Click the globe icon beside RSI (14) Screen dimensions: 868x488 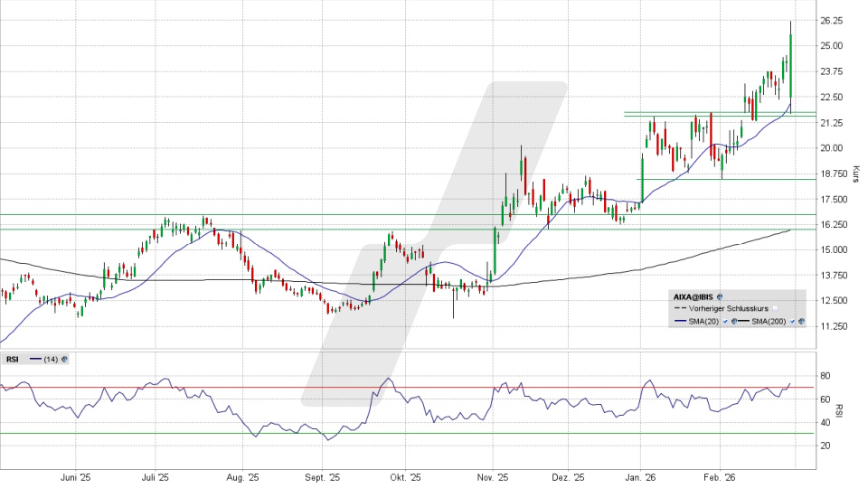click(x=64, y=359)
